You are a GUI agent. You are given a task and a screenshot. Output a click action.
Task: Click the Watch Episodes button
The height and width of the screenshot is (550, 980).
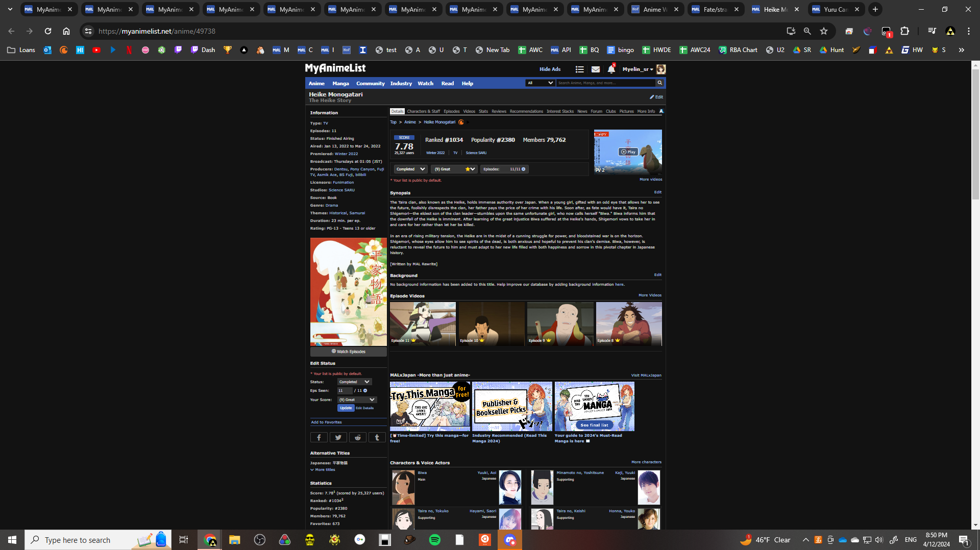click(349, 352)
